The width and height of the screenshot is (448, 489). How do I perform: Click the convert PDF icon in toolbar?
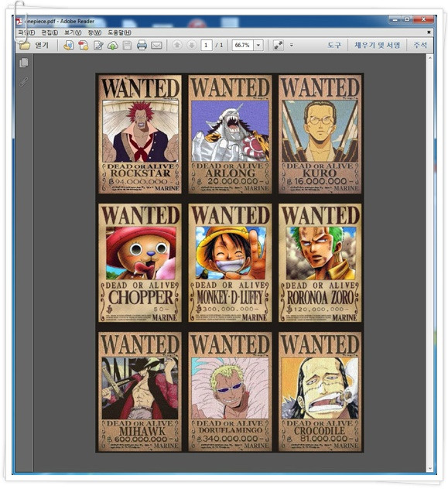84,46
